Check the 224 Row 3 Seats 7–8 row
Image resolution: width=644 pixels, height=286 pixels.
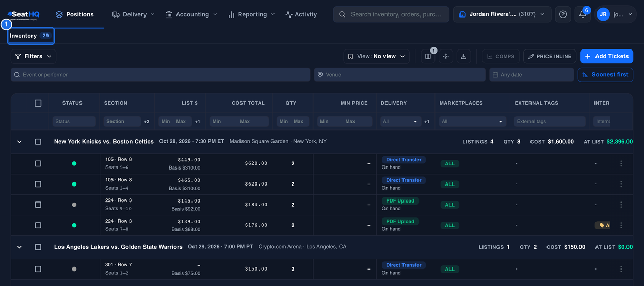coord(38,225)
